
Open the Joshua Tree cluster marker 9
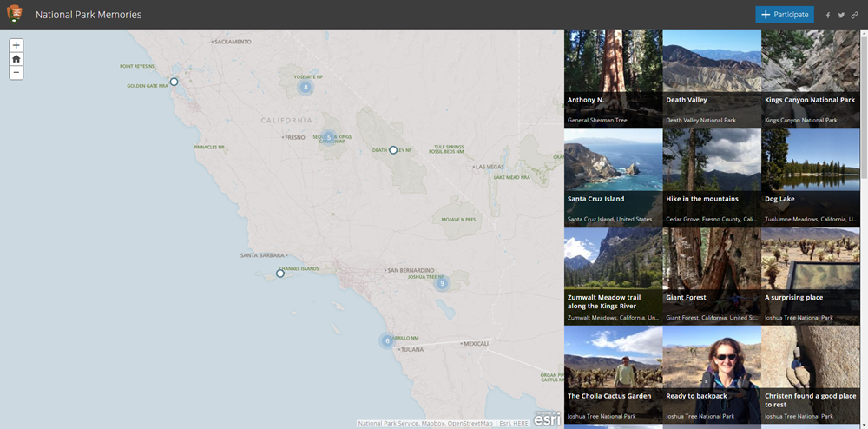pyautogui.click(x=442, y=283)
